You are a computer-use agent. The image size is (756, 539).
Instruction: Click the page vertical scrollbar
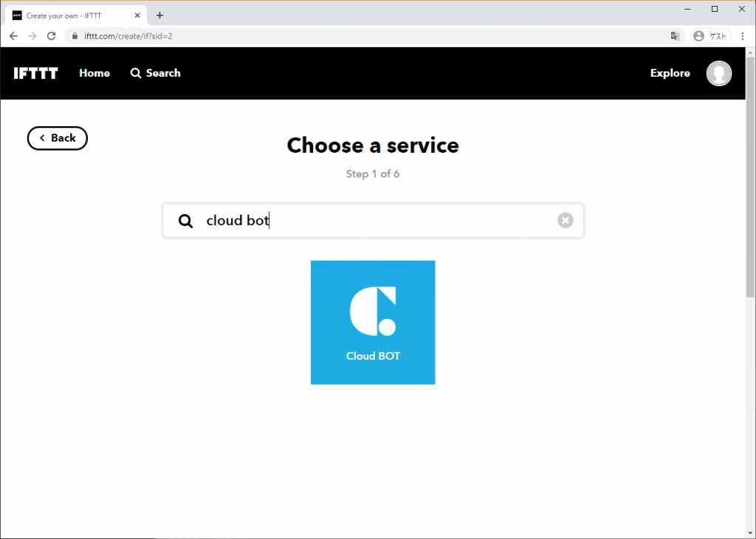pyautogui.click(x=750, y=176)
